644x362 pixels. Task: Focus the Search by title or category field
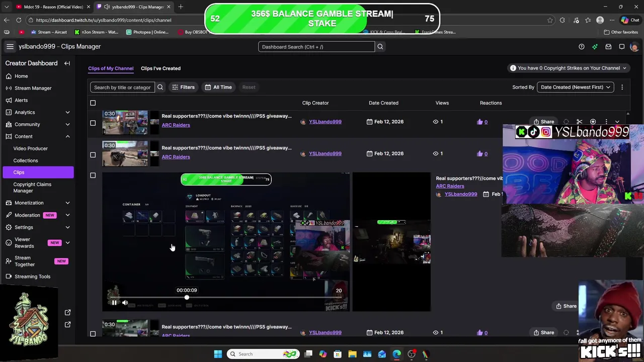point(122,87)
